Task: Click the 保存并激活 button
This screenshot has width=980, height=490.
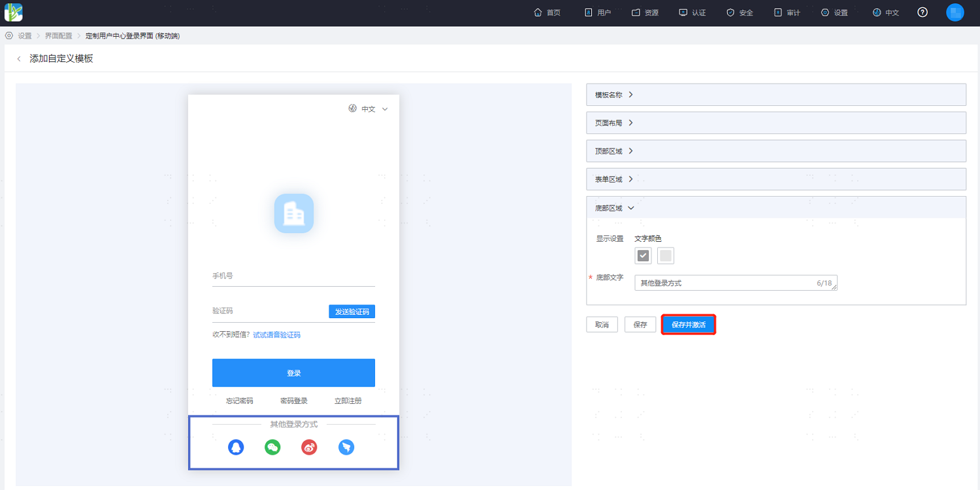Action: (x=689, y=325)
